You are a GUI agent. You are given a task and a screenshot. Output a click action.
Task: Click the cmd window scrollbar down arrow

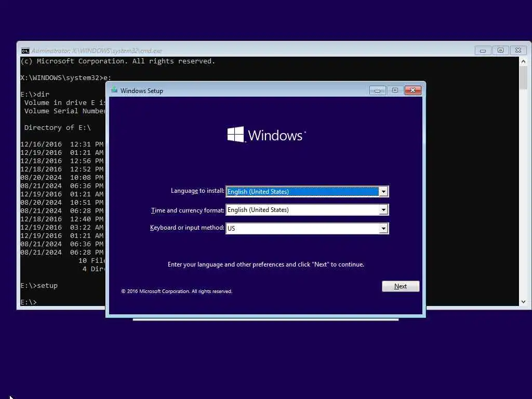(x=523, y=302)
